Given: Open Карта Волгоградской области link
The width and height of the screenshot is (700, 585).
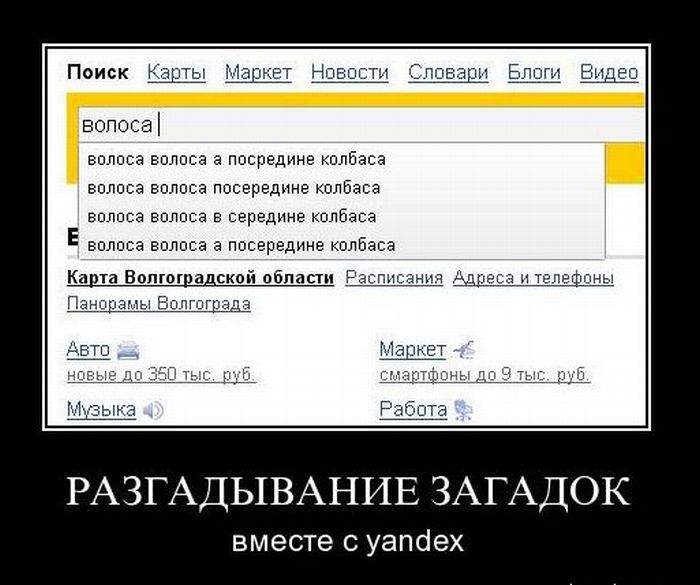Looking at the screenshot, I should 200,278.
